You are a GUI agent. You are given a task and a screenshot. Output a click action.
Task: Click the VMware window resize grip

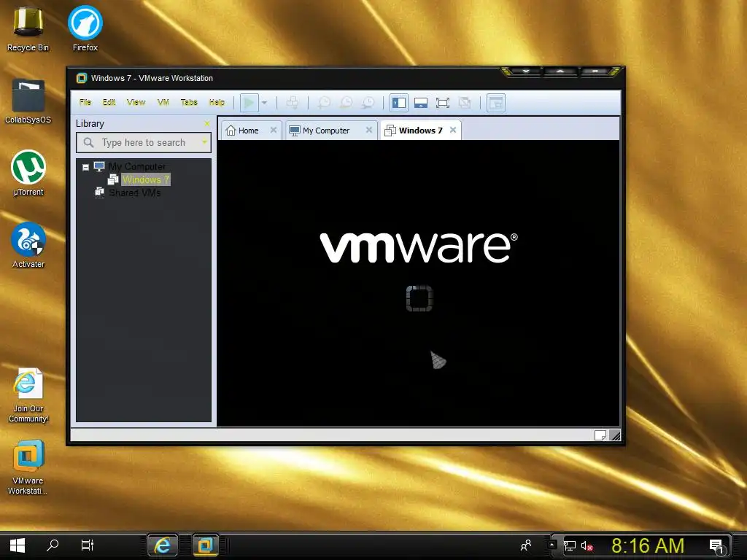point(615,435)
